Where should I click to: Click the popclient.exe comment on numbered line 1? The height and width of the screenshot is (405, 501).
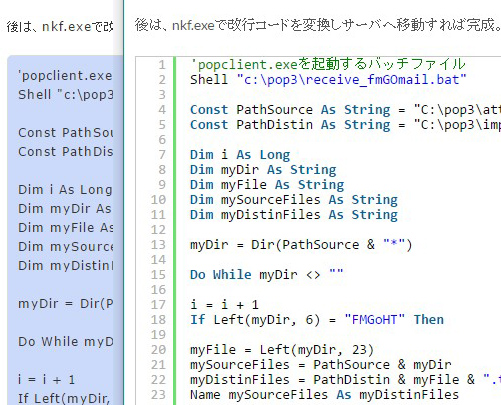328,64
